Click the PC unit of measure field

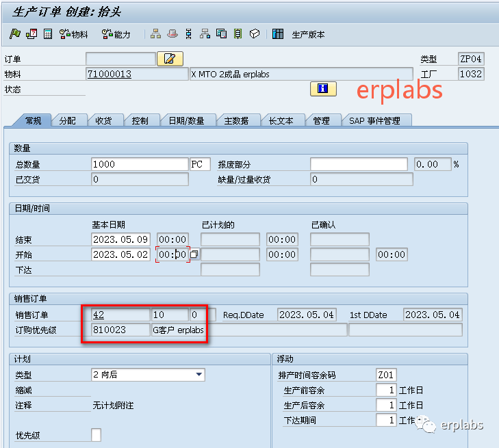[x=200, y=164]
